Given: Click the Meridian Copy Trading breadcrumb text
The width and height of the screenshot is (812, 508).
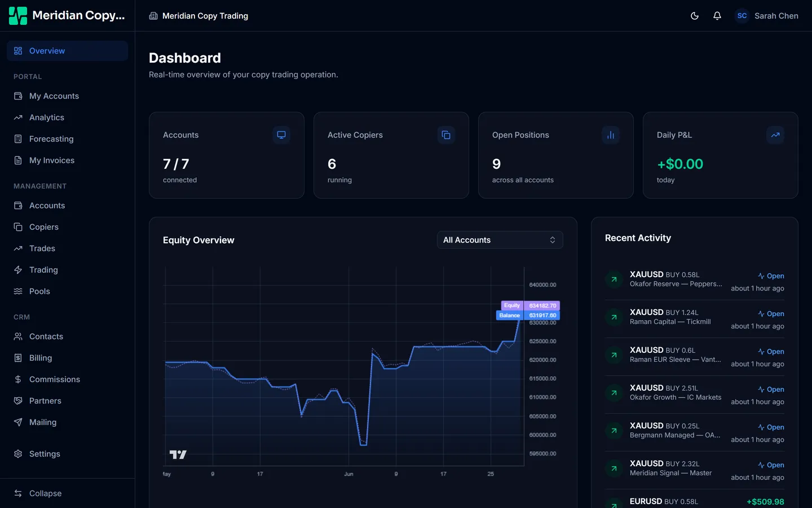Looking at the screenshot, I should coord(205,16).
